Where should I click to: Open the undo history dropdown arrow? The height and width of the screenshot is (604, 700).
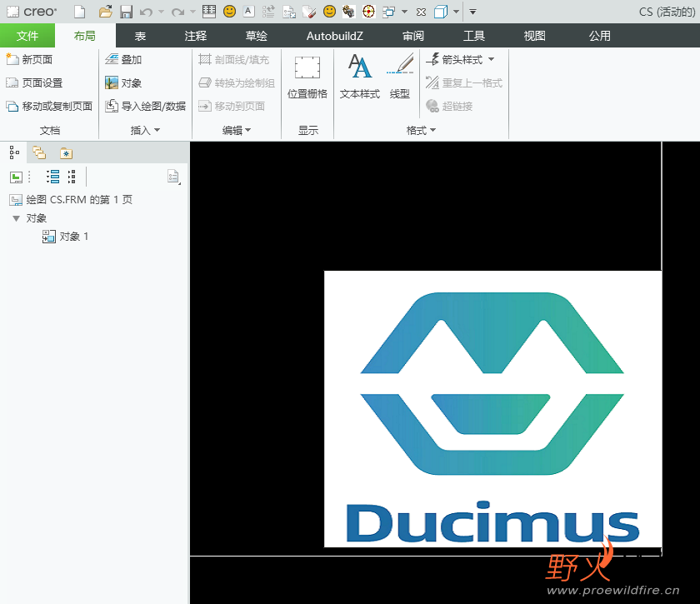coord(161,12)
